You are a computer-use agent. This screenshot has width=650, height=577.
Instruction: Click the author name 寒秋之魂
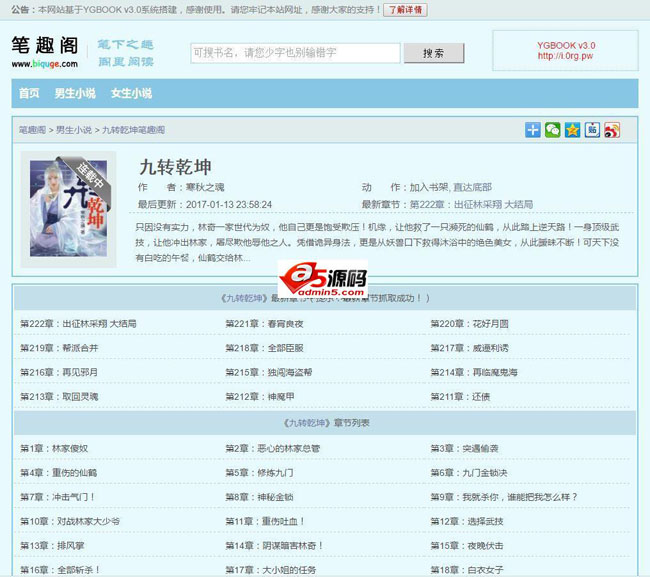point(205,187)
